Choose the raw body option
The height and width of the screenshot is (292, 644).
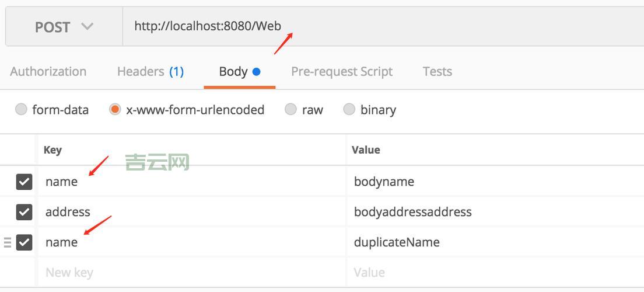click(290, 110)
